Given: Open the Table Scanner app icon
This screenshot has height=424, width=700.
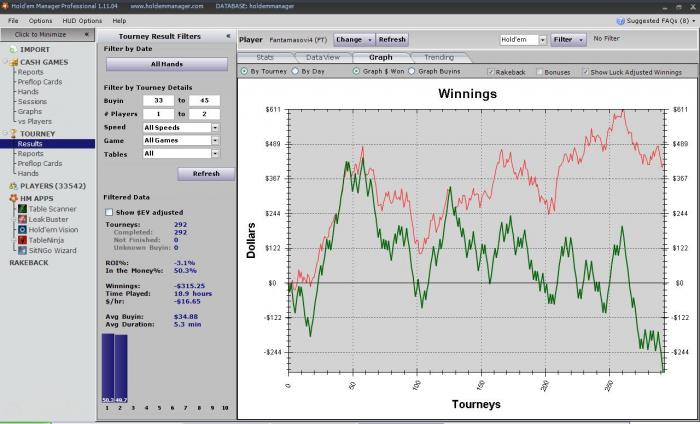Looking at the screenshot, I should coord(22,209).
